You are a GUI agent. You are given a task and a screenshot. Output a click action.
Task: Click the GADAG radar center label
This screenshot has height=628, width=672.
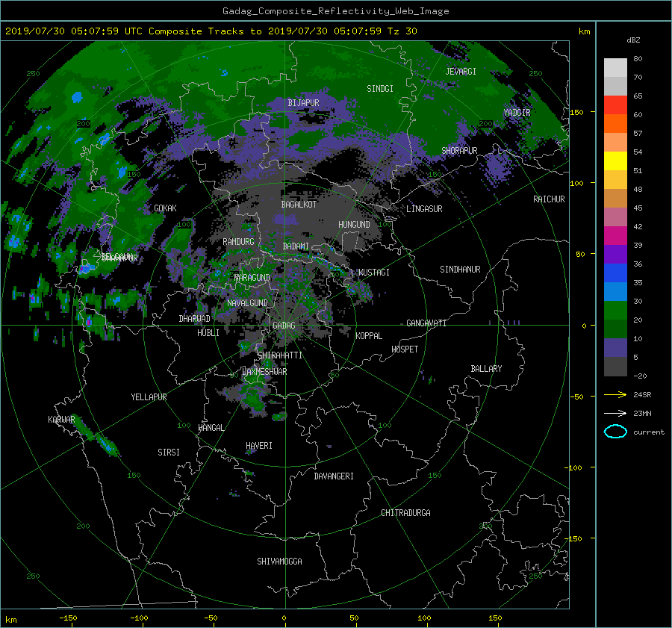pyautogui.click(x=284, y=326)
